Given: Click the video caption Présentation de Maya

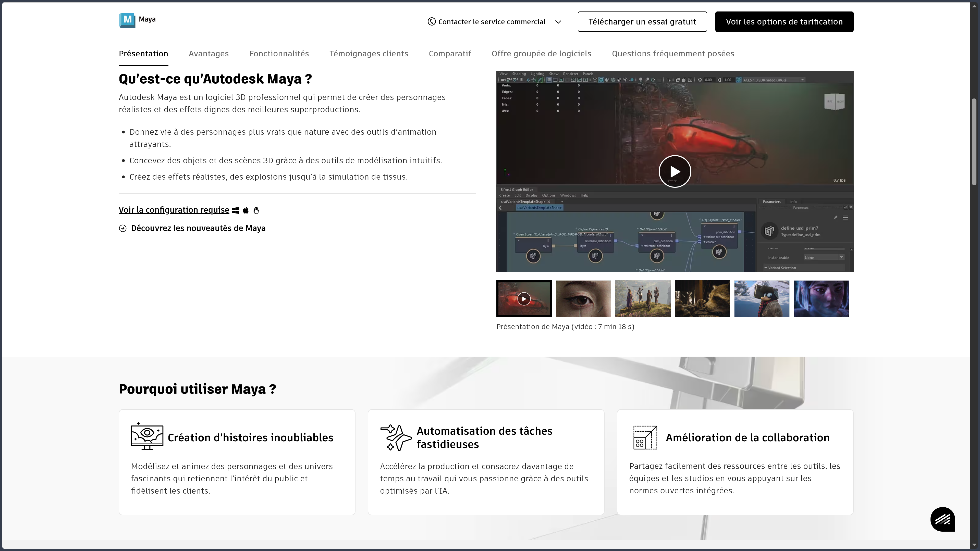Looking at the screenshot, I should 565,327.
